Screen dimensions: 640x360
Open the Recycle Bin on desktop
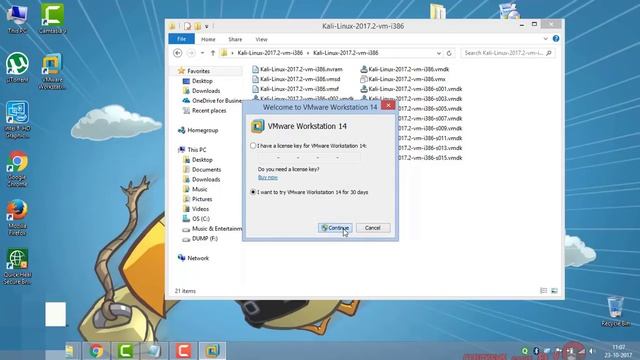click(x=616, y=311)
